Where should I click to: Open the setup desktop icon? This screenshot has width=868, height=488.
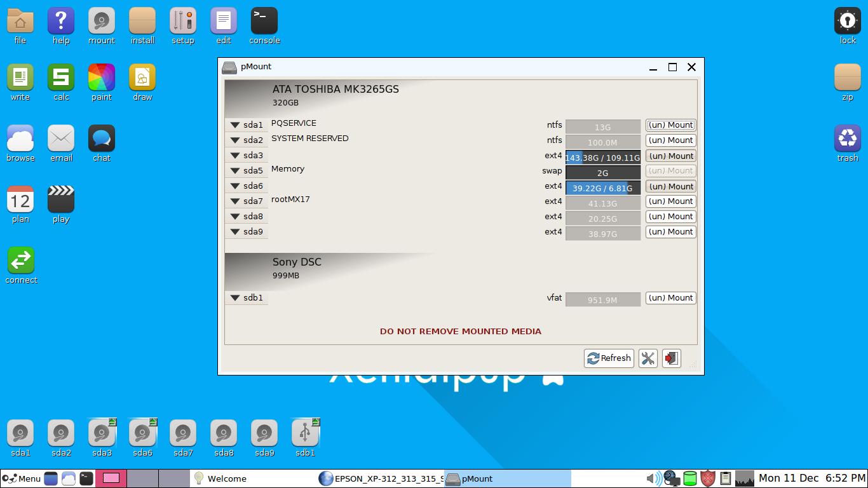[x=183, y=26]
